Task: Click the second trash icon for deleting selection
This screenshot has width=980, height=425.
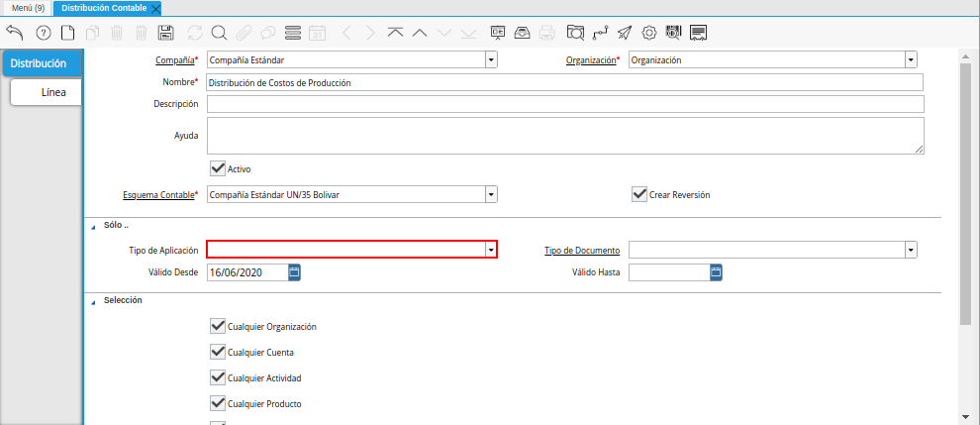Action: [142, 33]
